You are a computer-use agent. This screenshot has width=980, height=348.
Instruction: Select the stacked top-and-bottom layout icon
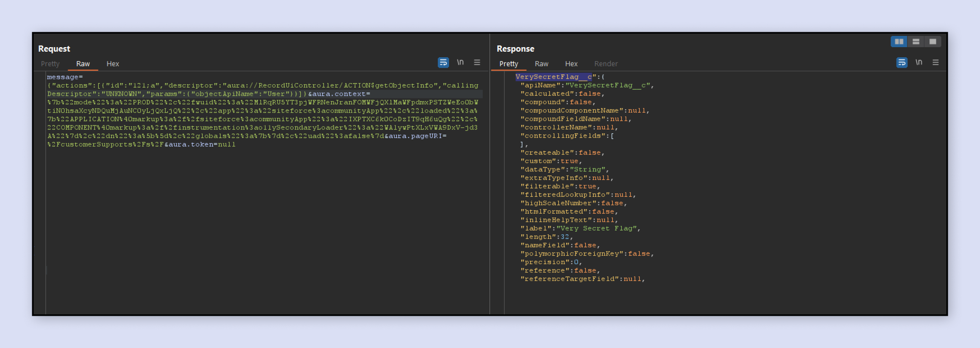[x=916, y=42]
